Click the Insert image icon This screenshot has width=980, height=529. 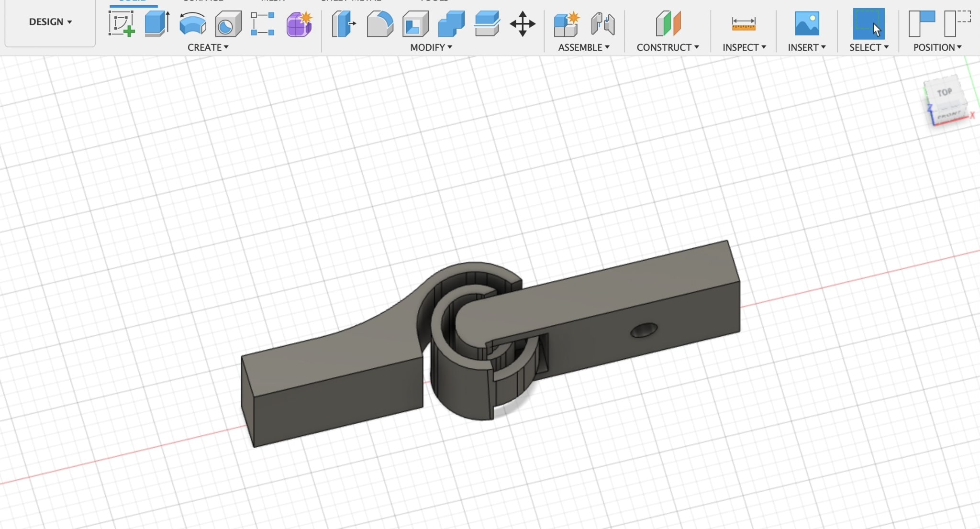[807, 23]
